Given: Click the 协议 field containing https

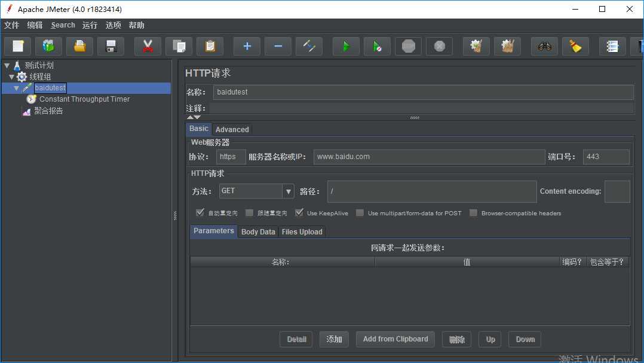Looking at the screenshot, I should click(x=231, y=157).
